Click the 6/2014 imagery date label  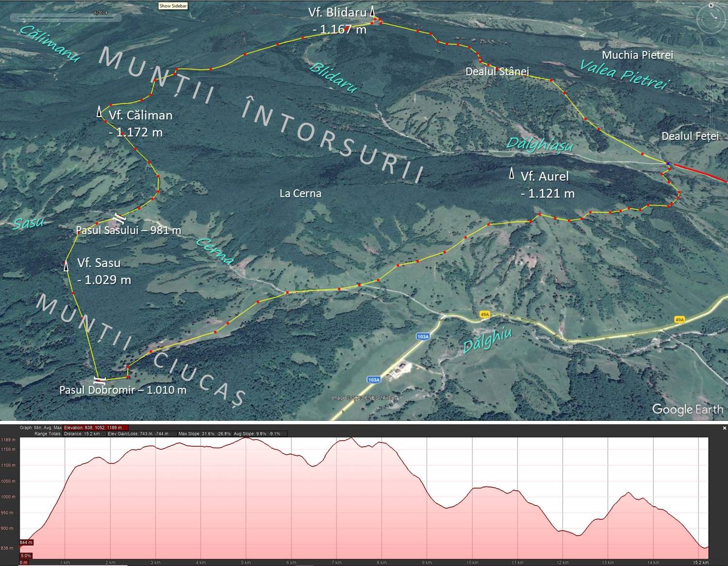[101, 13]
